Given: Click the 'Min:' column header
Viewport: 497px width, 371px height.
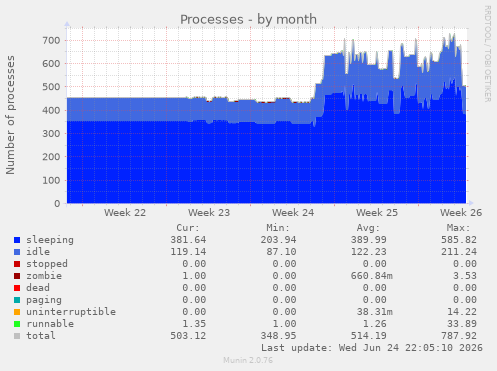Looking at the screenshot, I should click(x=278, y=228).
